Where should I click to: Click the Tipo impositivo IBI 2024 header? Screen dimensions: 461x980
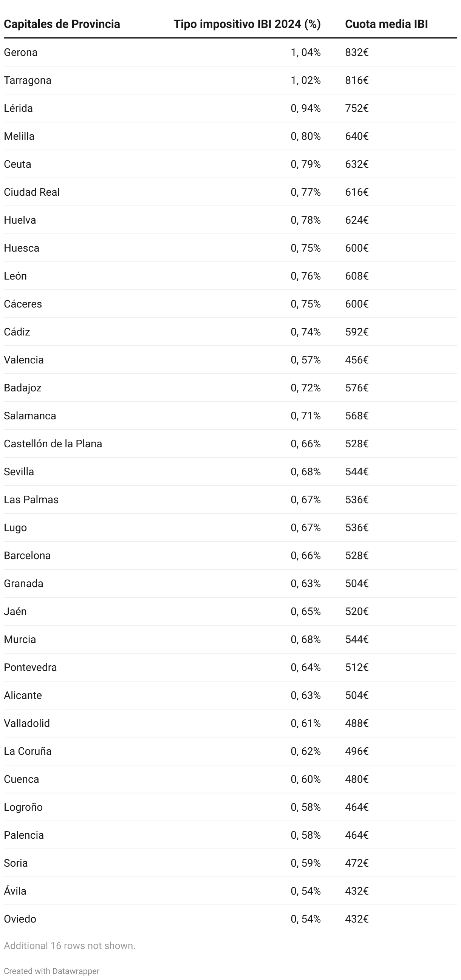tap(247, 24)
